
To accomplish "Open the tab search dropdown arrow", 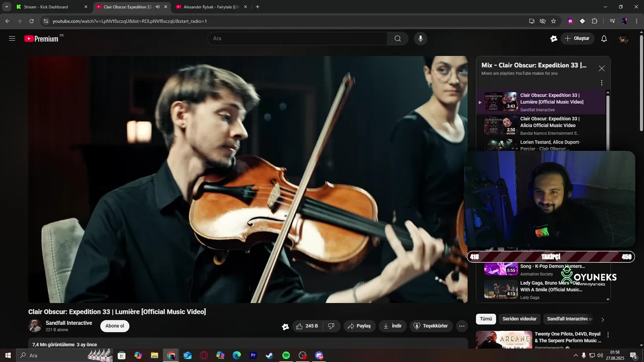I will [7, 7].
